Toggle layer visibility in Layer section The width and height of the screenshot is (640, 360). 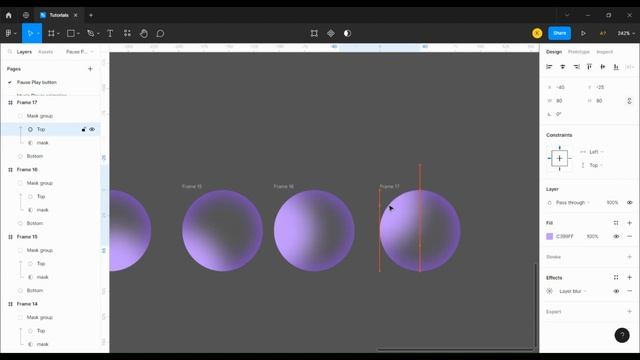tap(629, 202)
